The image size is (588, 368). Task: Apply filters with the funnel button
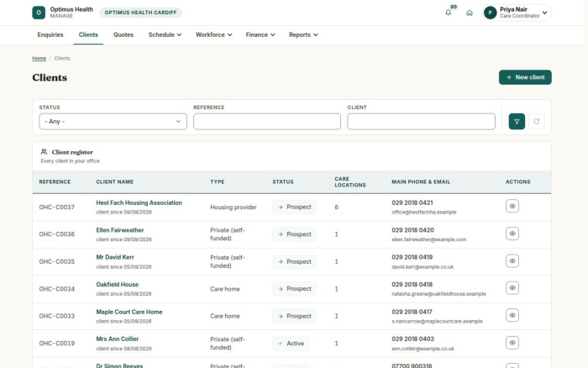(x=517, y=122)
